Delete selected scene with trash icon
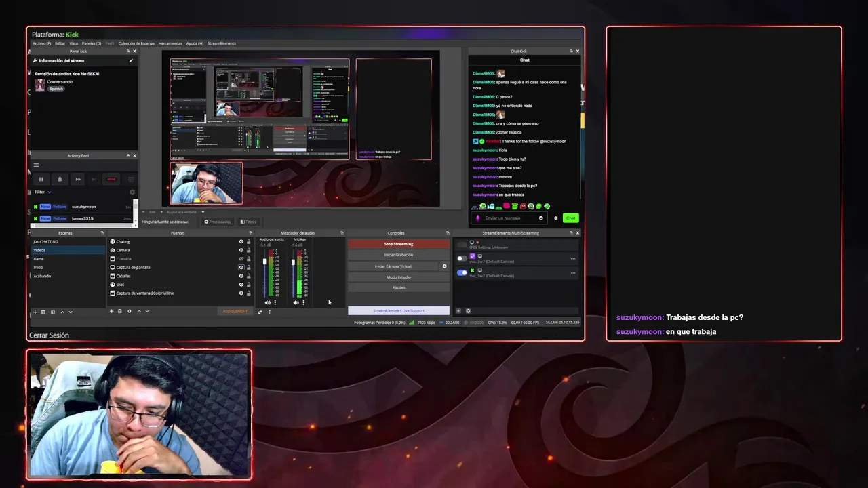Screen dimensions: 868x488 (x=43, y=312)
